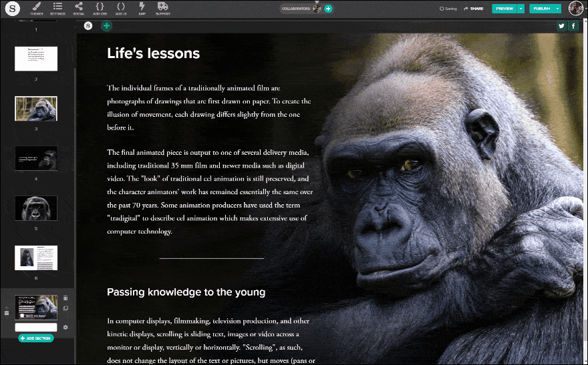Select section 5 gorilla face thumbnail
This screenshot has height=365, width=588.
coord(36,208)
